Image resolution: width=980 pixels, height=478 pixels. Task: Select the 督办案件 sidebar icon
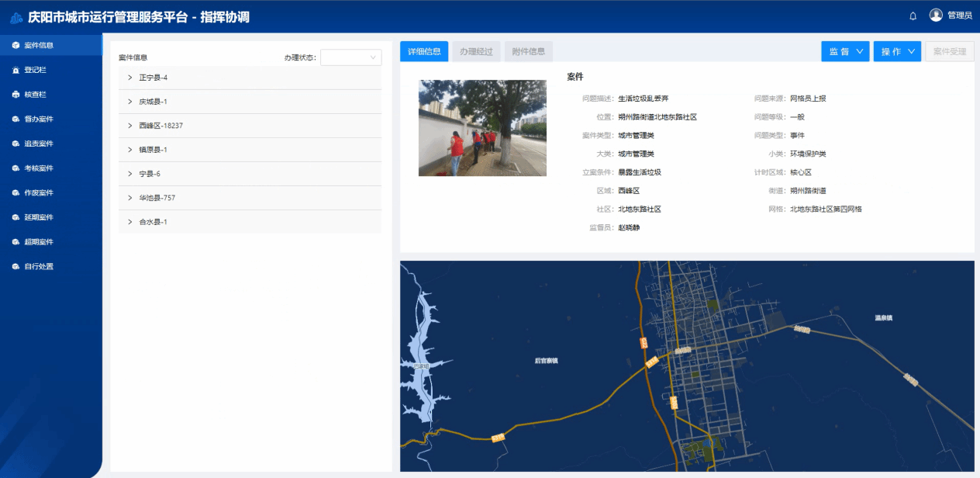click(x=16, y=119)
